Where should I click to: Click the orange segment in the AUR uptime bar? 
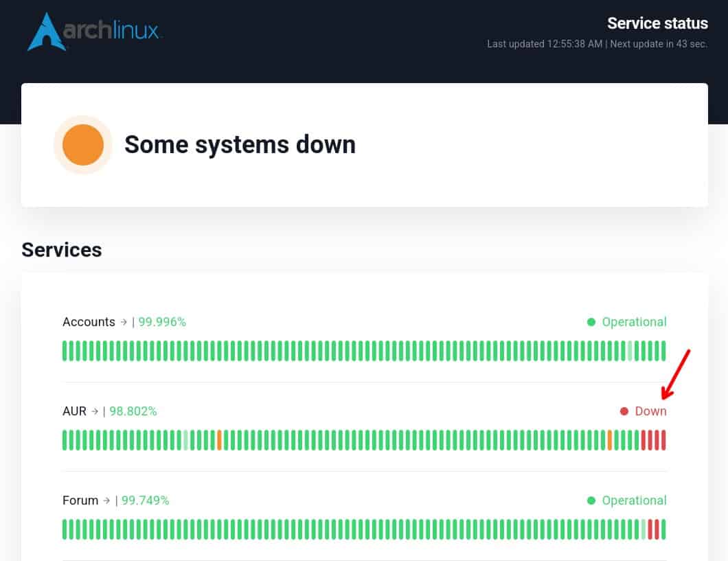pyautogui.click(x=611, y=440)
